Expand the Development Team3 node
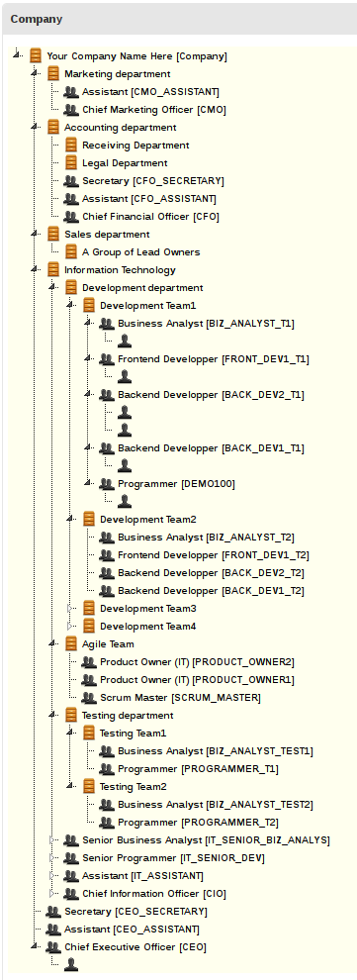Screen dimensions: 357x980 (x=70, y=608)
